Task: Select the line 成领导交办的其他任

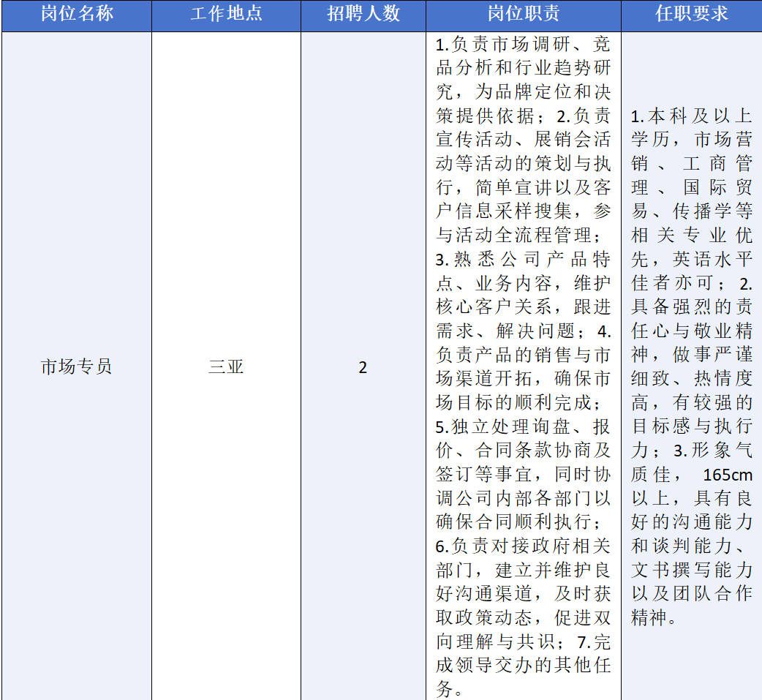Action: coord(523,666)
